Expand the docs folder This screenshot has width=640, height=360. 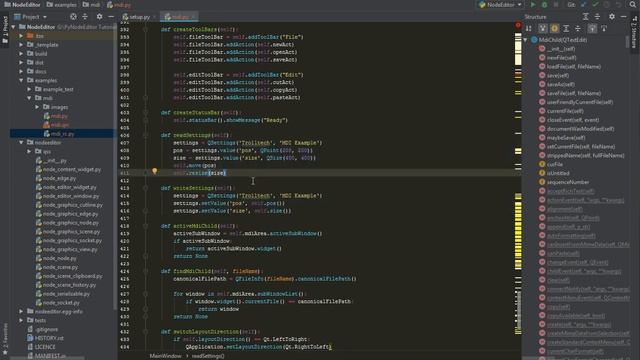[21, 71]
